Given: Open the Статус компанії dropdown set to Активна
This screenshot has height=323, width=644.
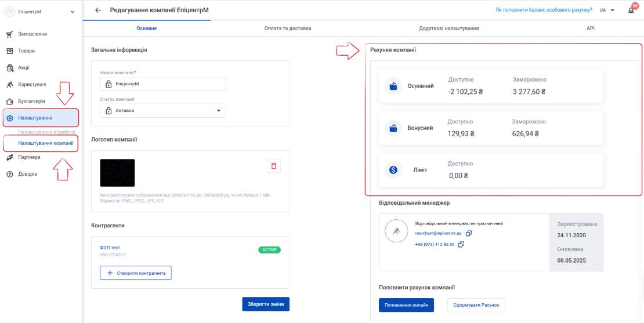Looking at the screenshot, I should 162,110.
